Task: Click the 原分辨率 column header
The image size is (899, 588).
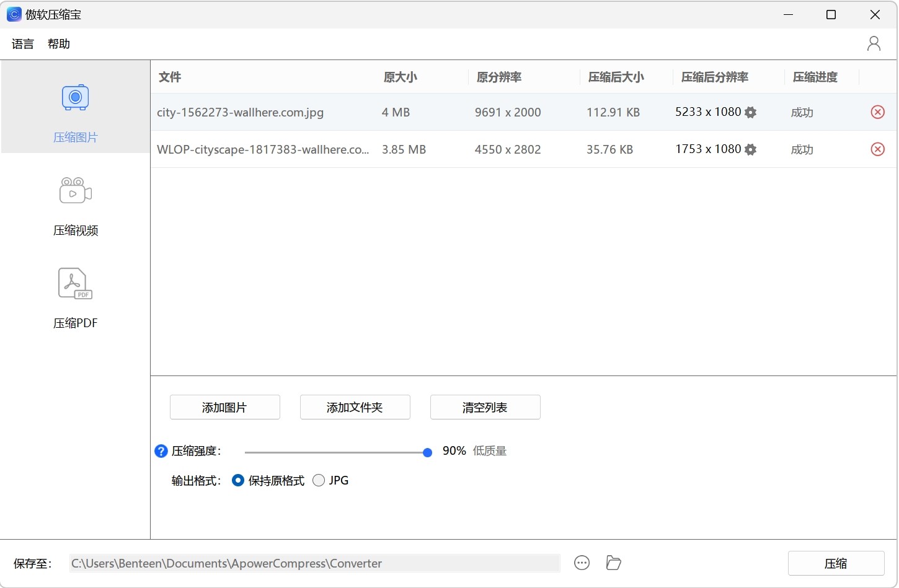Action: [x=499, y=77]
